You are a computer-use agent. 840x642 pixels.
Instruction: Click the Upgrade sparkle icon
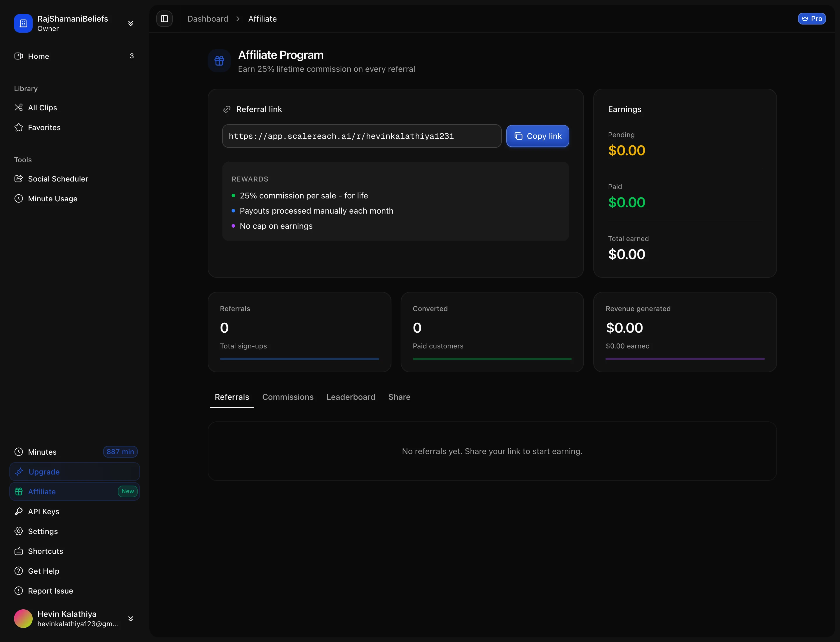[x=19, y=472]
